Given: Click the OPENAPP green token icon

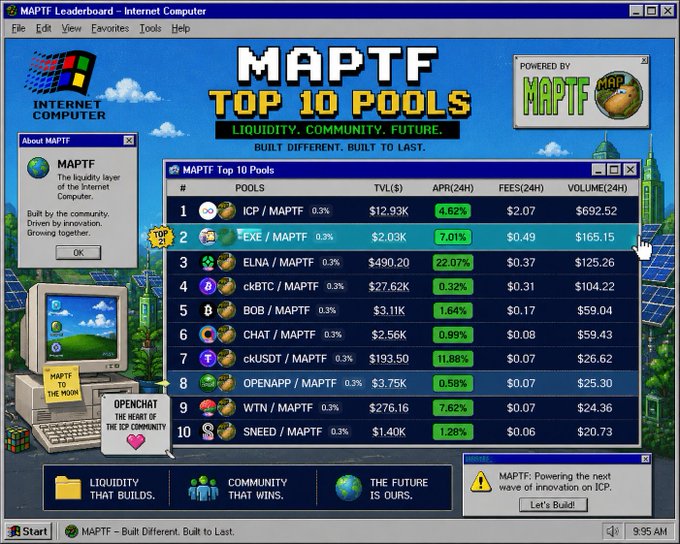Looking at the screenshot, I should pos(207,383).
